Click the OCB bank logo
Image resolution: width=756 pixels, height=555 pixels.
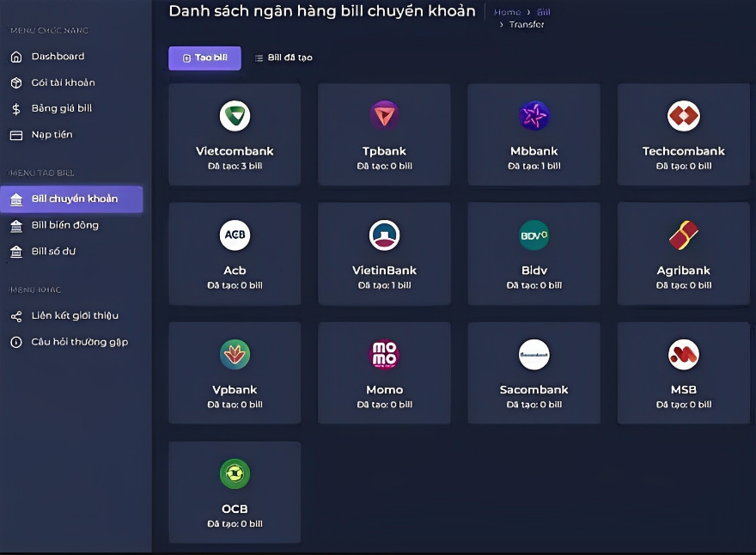235,473
